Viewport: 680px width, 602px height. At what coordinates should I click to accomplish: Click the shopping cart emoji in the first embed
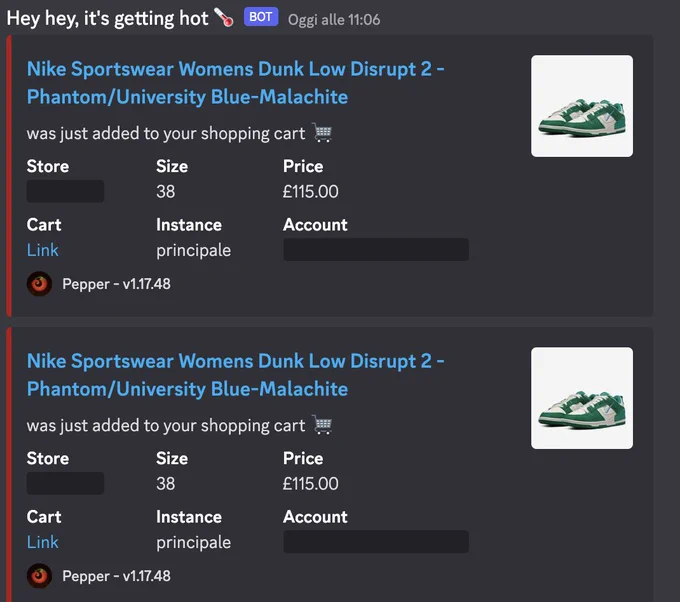point(322,133)
